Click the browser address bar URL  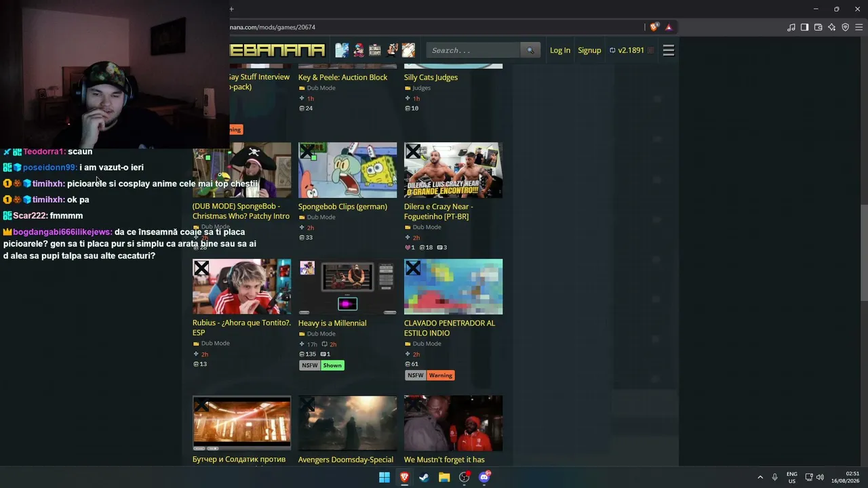click(x=272, y=27)
